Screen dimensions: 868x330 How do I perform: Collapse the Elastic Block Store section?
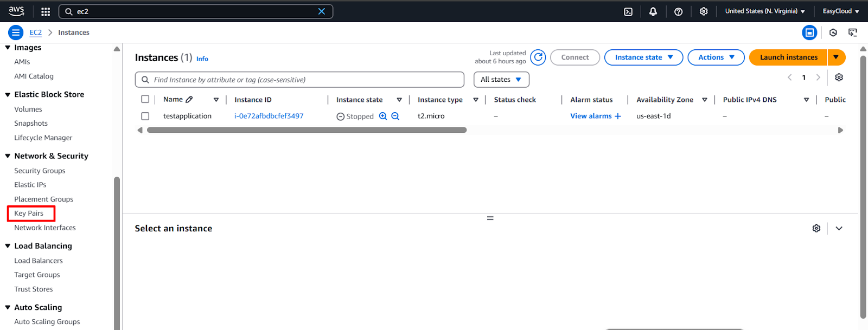[x=8, y=95]
